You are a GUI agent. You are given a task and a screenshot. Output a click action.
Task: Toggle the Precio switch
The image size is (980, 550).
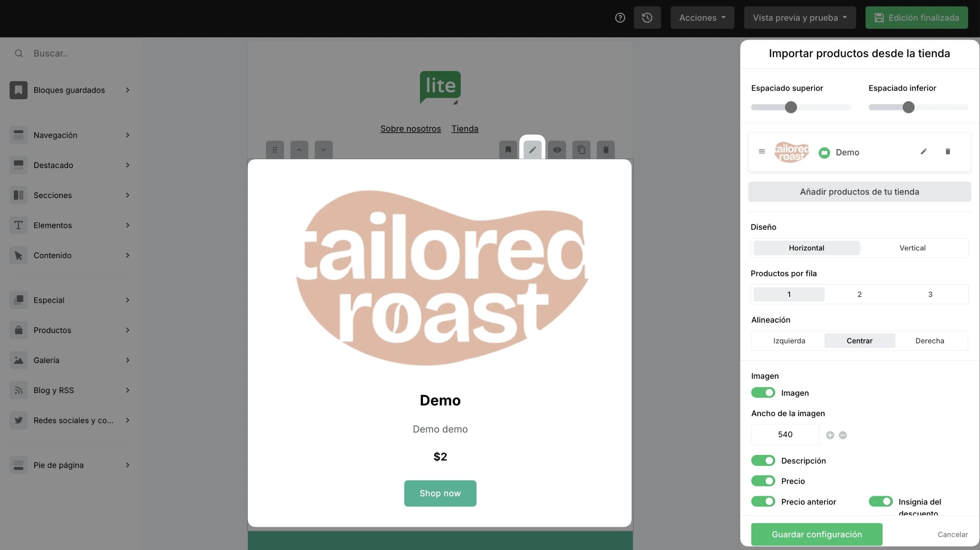(763, 481)
